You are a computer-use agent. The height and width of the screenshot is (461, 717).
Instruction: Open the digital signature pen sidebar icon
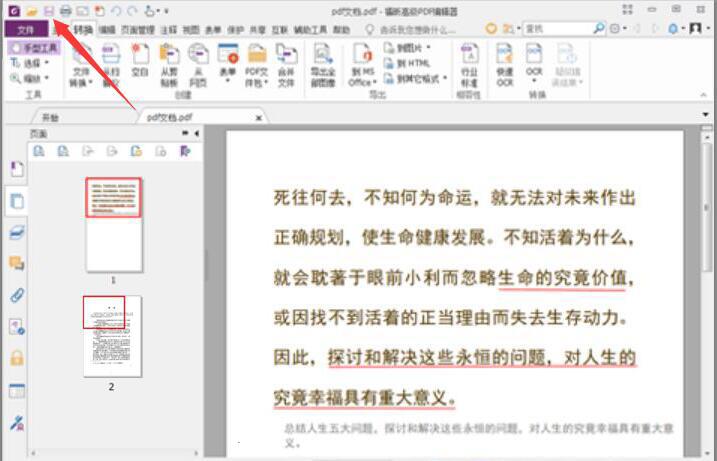click(x=16, y=423)
